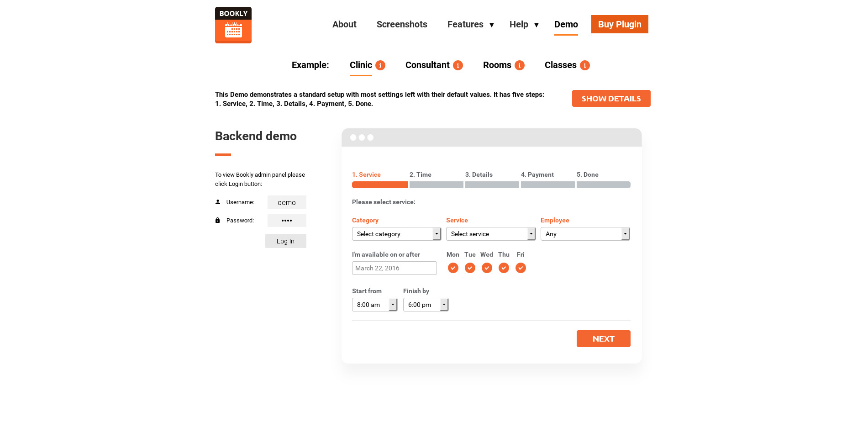
Task: Expand the Start from time dropdown
Action: (374, 305)
